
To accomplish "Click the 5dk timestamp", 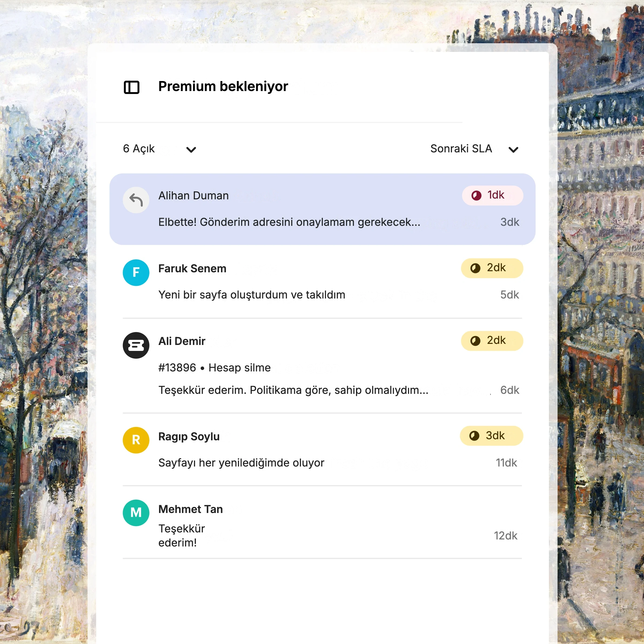I will 509,295.
